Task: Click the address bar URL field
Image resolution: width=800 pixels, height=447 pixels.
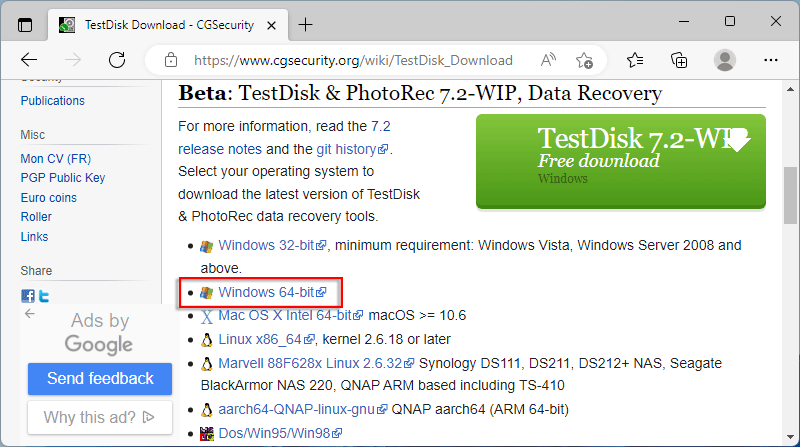Action: click(x=353, y=60)
